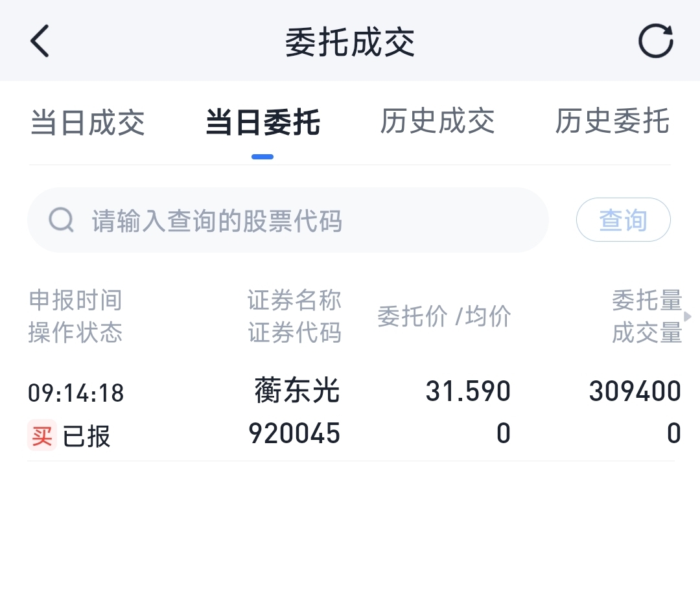The image size is (700, 598).
Task: Click the refresh icon in header
Action: pyautogui.click(x=655, y=41)
